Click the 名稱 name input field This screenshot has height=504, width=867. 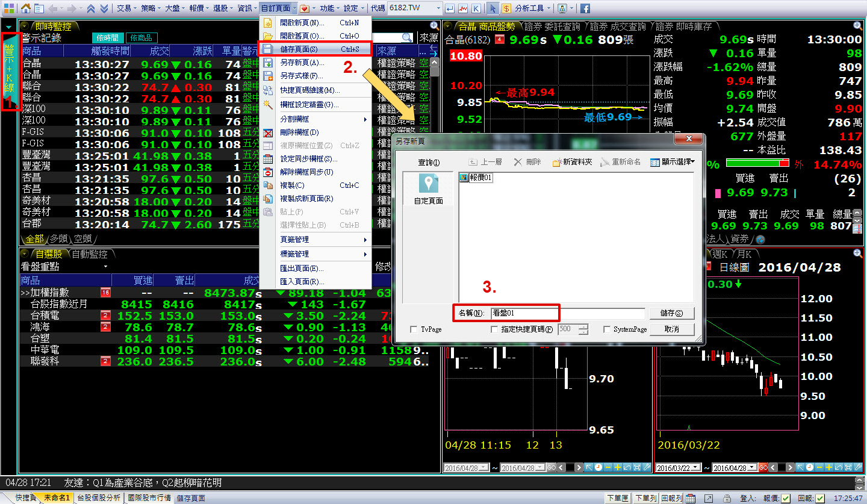566,313
